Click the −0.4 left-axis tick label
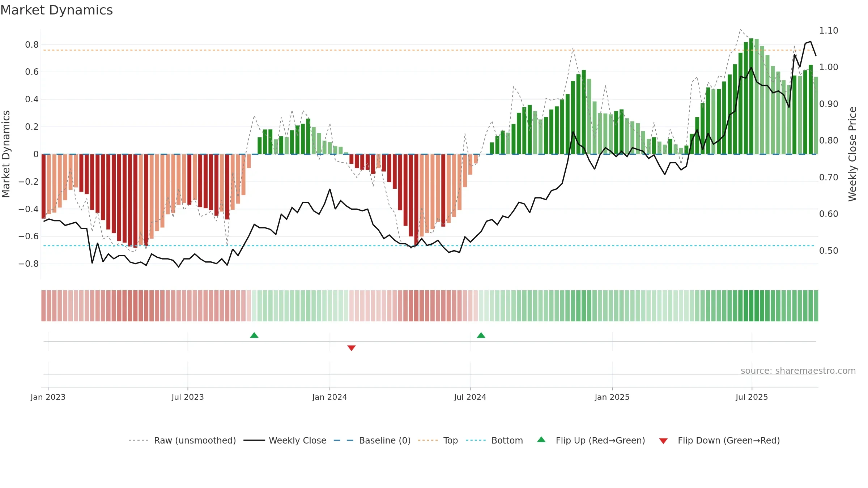Screen dimensions: 868x488 pyautogui.click(x=29, y=209)
